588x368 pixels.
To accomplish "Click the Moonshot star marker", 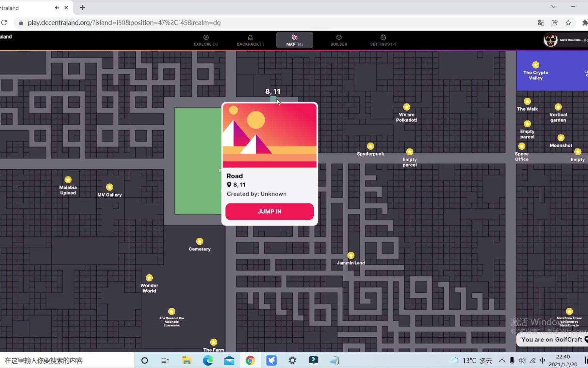I will [x=561, y=138].
